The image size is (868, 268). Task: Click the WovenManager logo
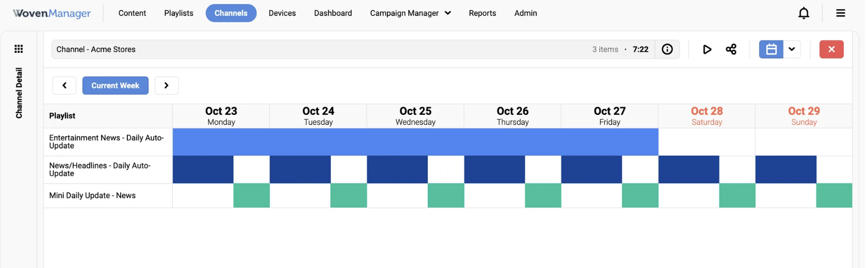[x=52, y=13]
